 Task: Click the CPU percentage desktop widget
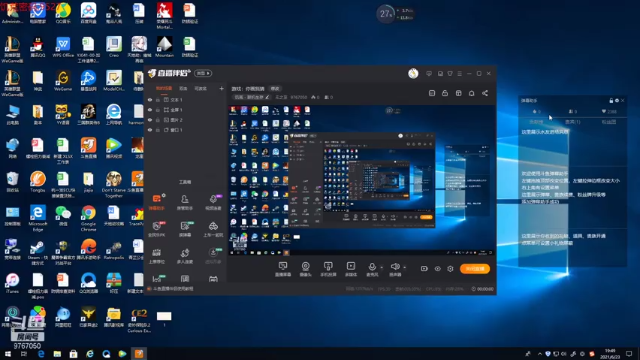pos(386,14)
